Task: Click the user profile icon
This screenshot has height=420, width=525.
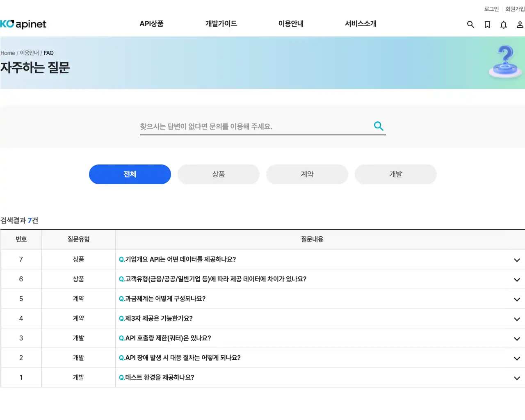Action: [519, 25]
